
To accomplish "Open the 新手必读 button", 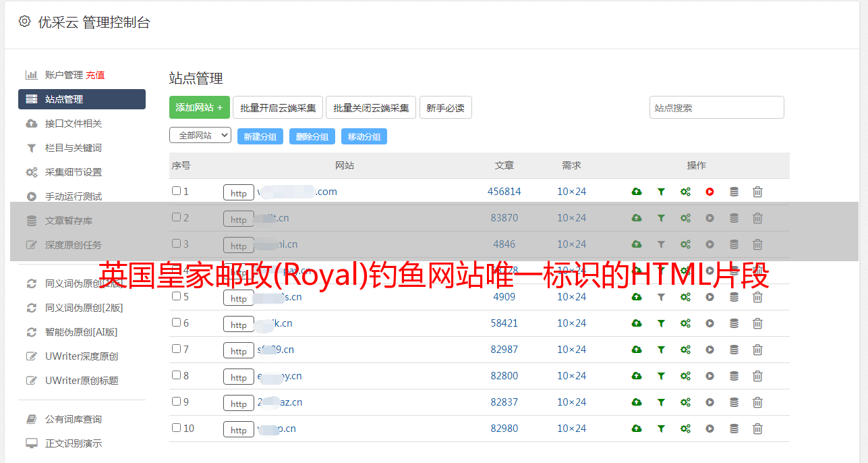I will [x=445, y=107].
